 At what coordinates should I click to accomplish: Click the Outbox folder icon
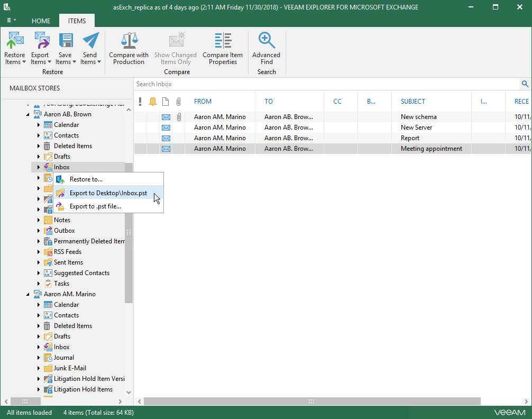click(48, 231)
